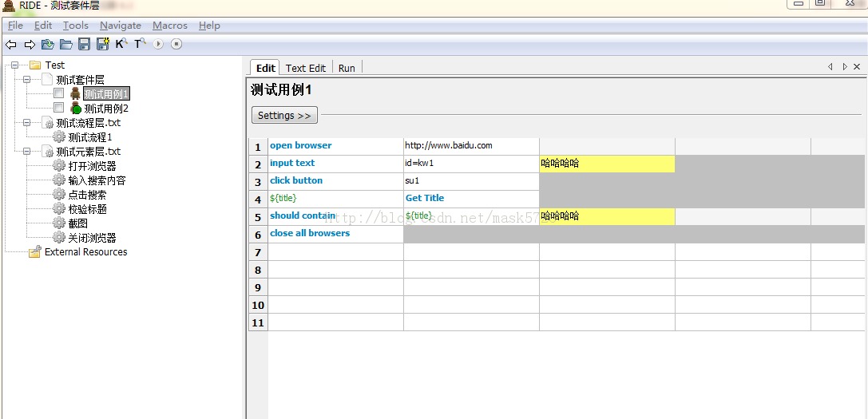This screenshot has width=868, height=419.
Task: Click the Go Back arrow icon
Action: [10, 44]
